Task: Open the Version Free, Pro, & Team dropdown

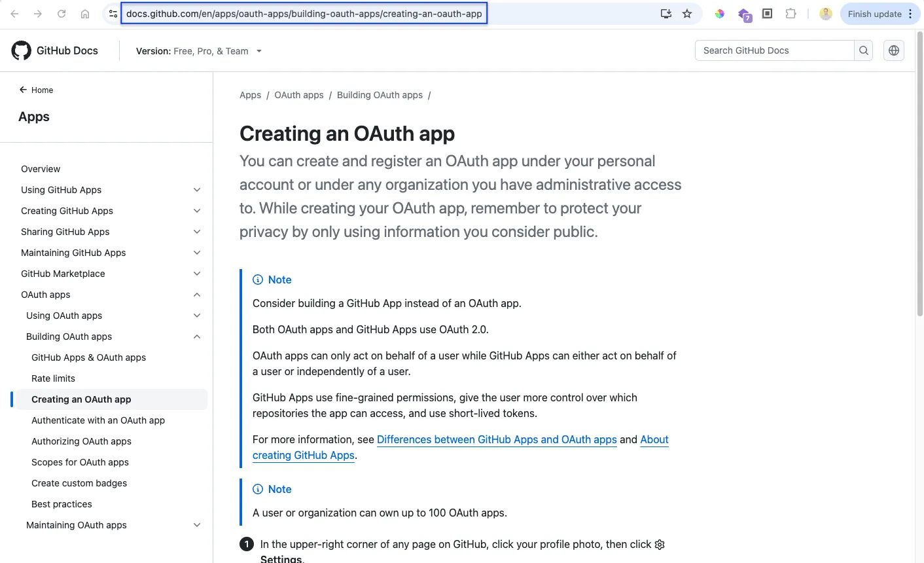Action: click(x=199, y=51)
